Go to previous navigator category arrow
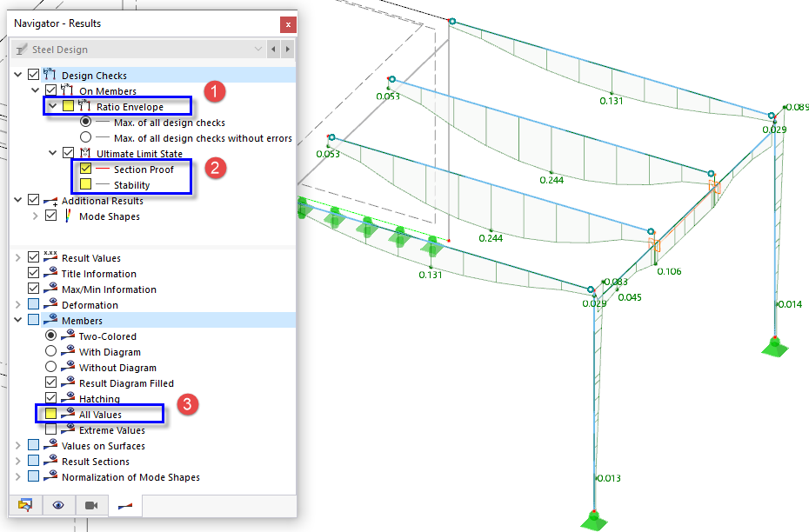The height and width of the screenshot is (532, 809). click(273, 50)
